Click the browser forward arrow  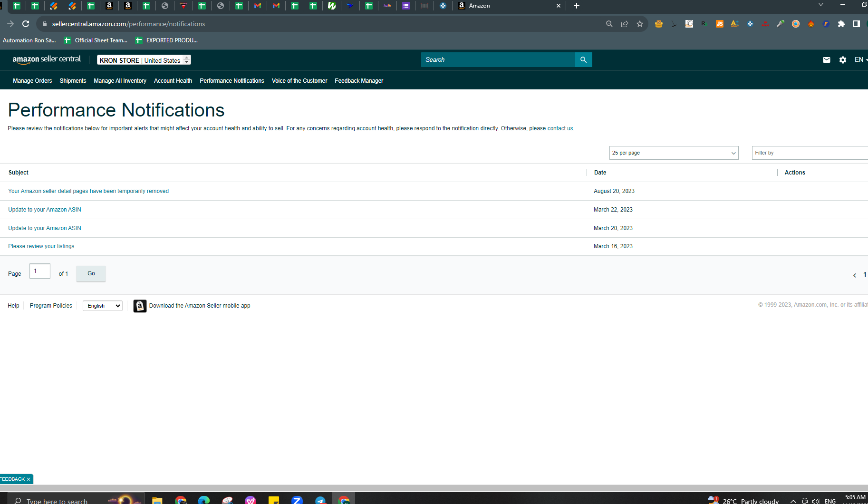(x=10, y=24)
